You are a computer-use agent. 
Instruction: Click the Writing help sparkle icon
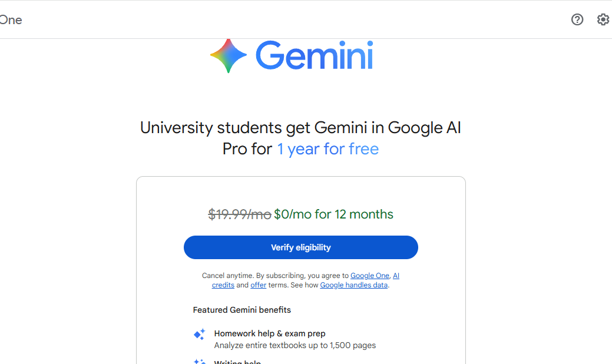(x=200, y=361)
